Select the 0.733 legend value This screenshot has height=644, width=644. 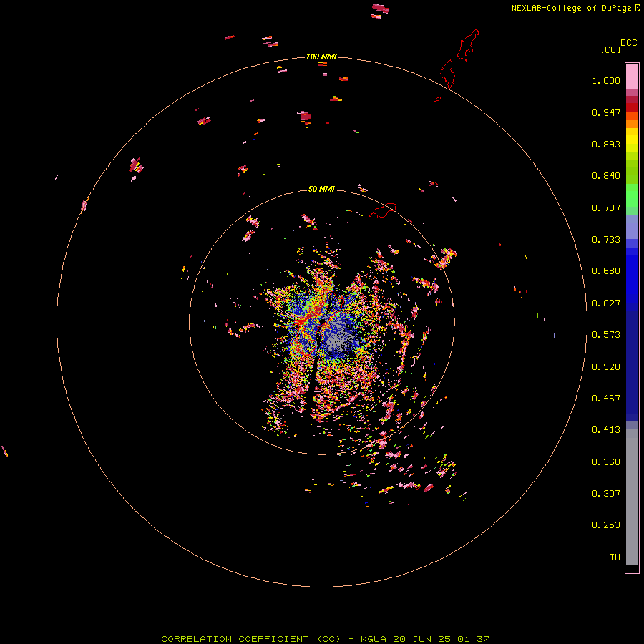point(606,240)
